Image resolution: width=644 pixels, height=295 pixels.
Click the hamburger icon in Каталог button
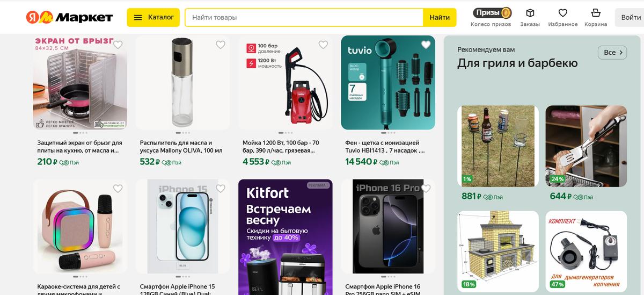[x=138, y=17]
